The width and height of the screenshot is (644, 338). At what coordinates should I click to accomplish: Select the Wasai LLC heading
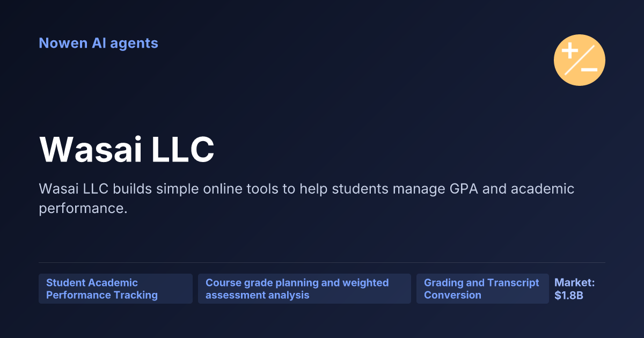point(127,149)
